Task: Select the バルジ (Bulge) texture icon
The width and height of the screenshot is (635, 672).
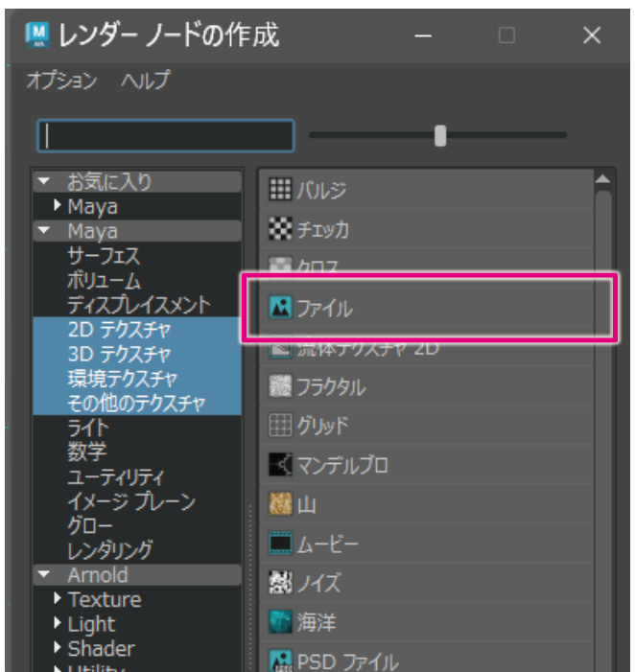Action: (x=279, y=190)
